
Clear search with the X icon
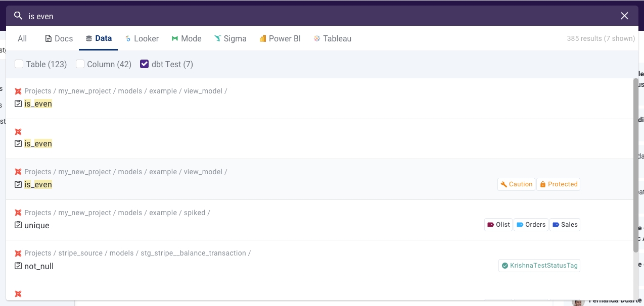624,16
